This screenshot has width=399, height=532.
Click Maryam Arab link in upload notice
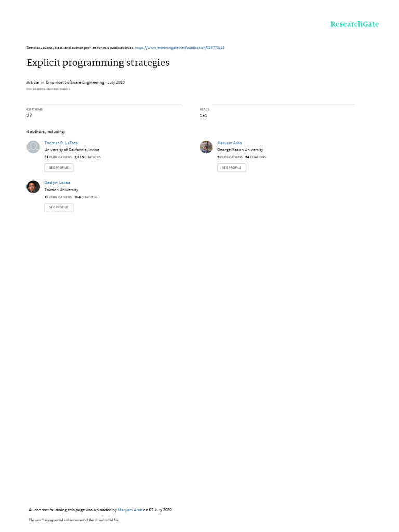(130, 510)
